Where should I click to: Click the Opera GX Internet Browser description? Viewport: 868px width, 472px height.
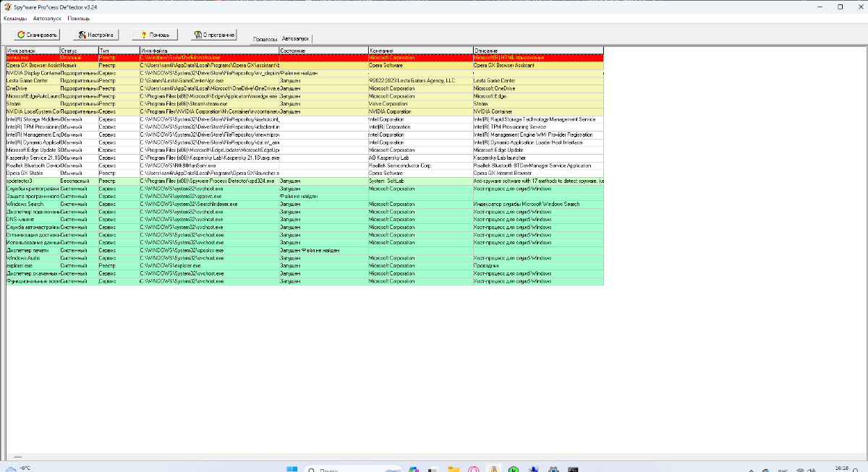coord(537,173)
